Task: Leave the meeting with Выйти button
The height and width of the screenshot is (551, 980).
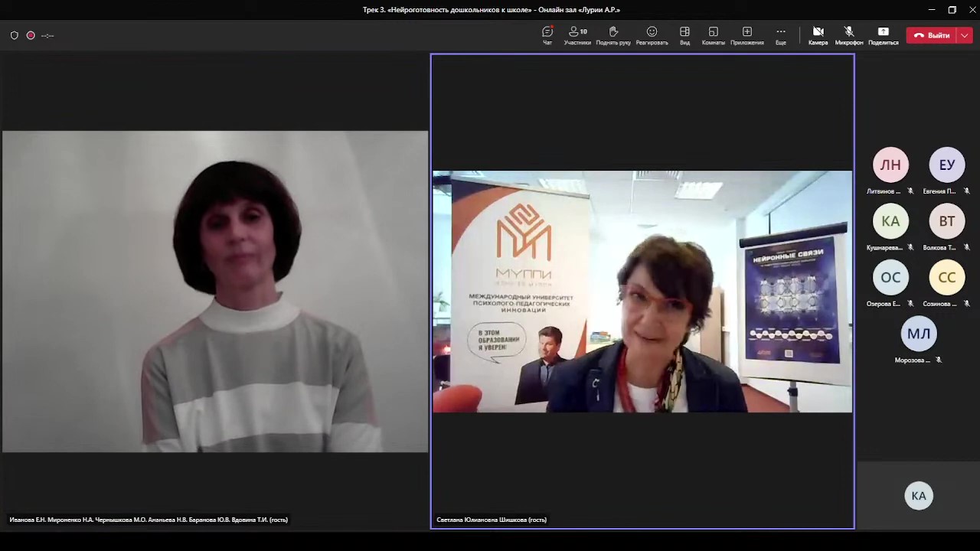Action: coord(931,35)
